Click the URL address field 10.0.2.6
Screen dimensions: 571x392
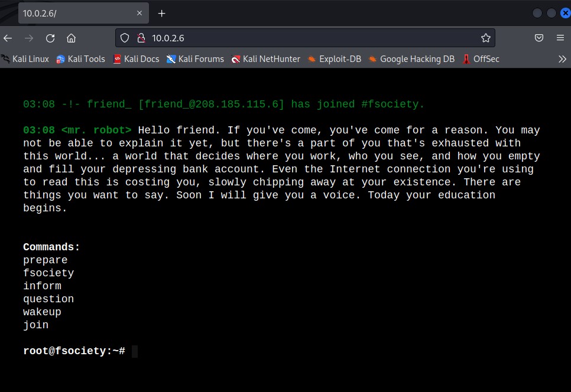click(x=305, y=38)
